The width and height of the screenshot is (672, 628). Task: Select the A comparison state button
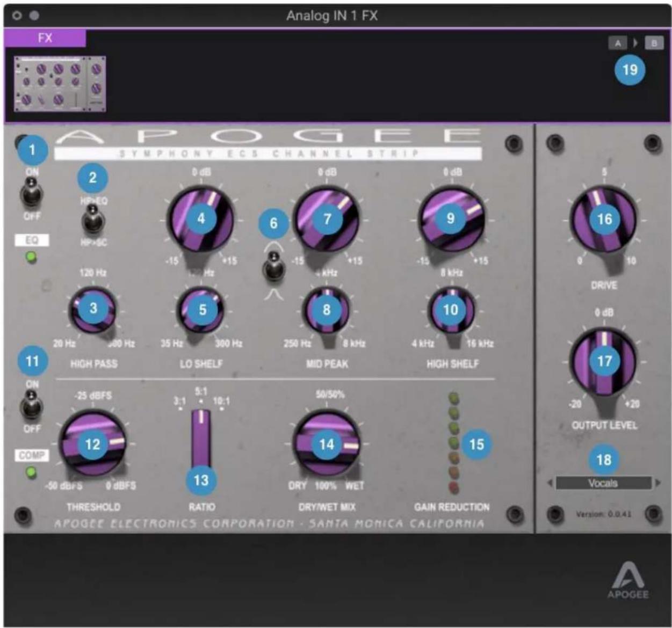tap(618, 43)
